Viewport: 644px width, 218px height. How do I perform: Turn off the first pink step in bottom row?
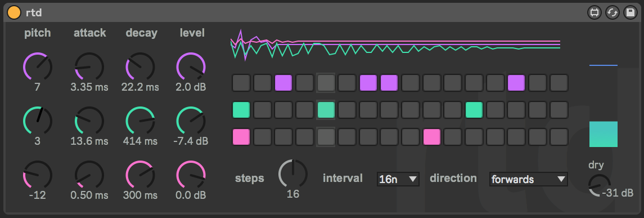pos(241,137)
